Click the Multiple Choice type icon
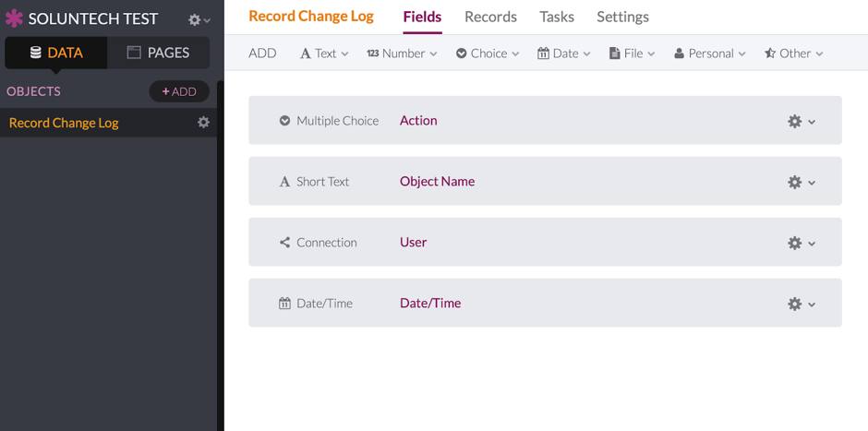 tap(284, 121)
